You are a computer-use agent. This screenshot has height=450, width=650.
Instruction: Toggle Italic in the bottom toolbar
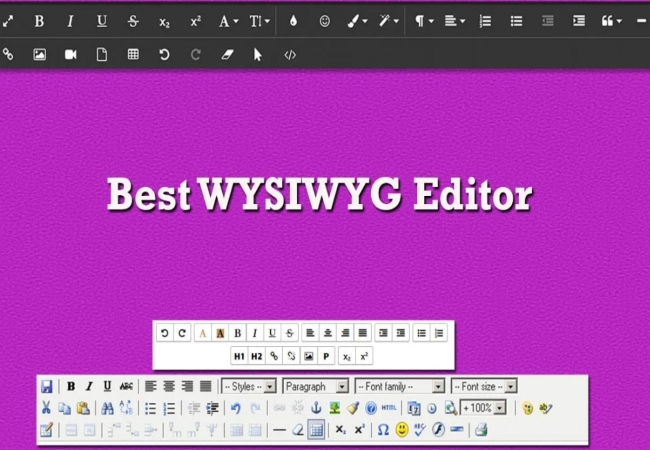[x=89, y=387]
